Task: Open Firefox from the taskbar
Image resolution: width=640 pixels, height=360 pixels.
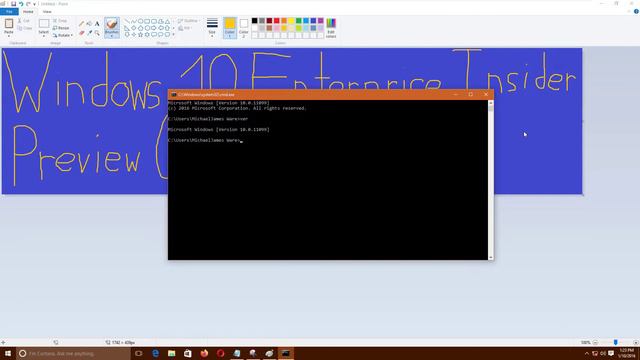Action: pos(204,353)
